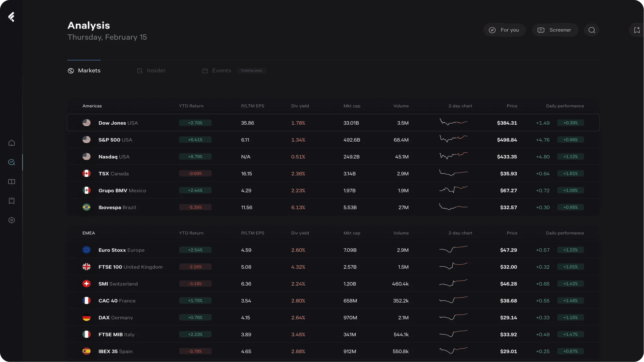
Task: Open the book-style Learn sidebar icon
Action: (11, 182)
